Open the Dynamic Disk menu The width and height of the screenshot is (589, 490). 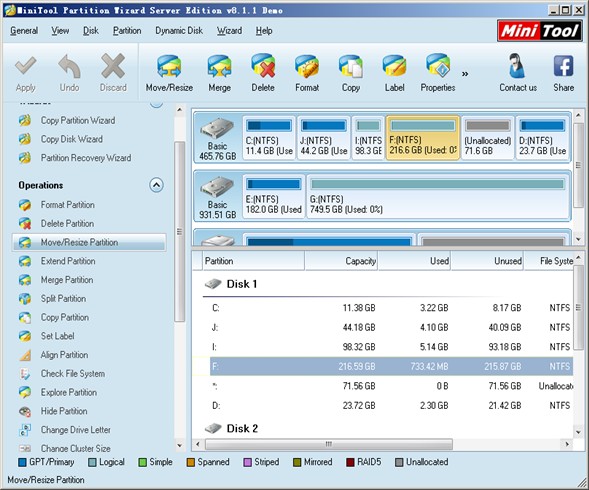pos(179,31)
